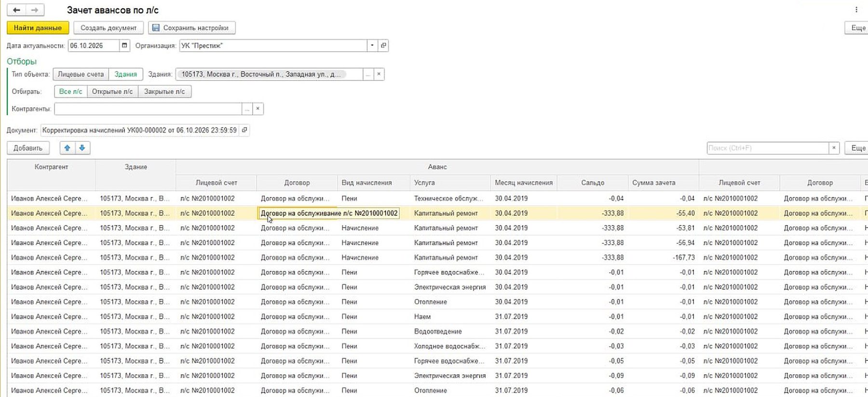This screenshot has height=397, width=868.
Task: Focus the Дата актуальности date field
Action: (94, 46)
